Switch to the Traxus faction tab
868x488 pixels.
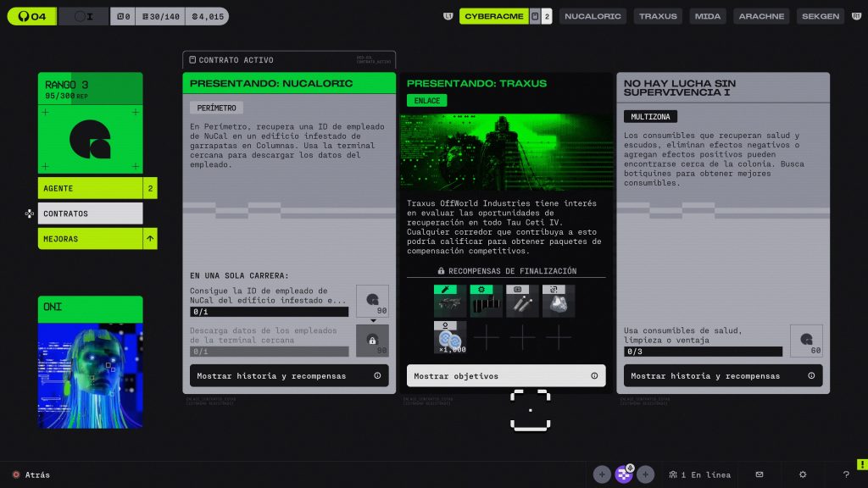[x=658, y=16]
